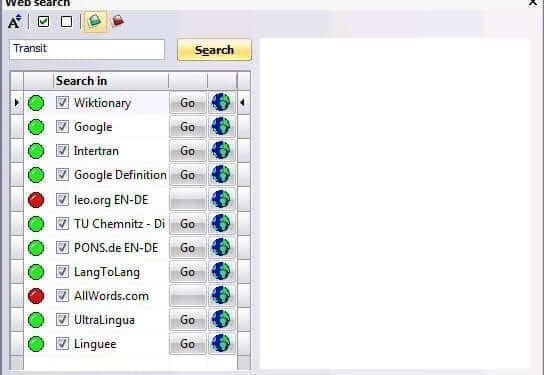Click green status dot for Linguee
Viewport: 544px width, 375px height.
click(36, 344)
